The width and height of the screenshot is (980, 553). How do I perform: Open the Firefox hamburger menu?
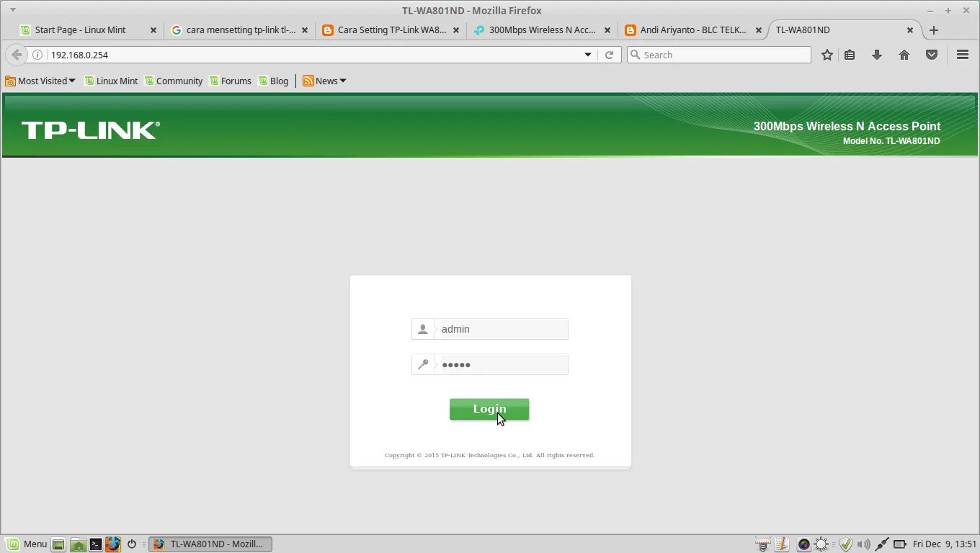coord(963,55)
